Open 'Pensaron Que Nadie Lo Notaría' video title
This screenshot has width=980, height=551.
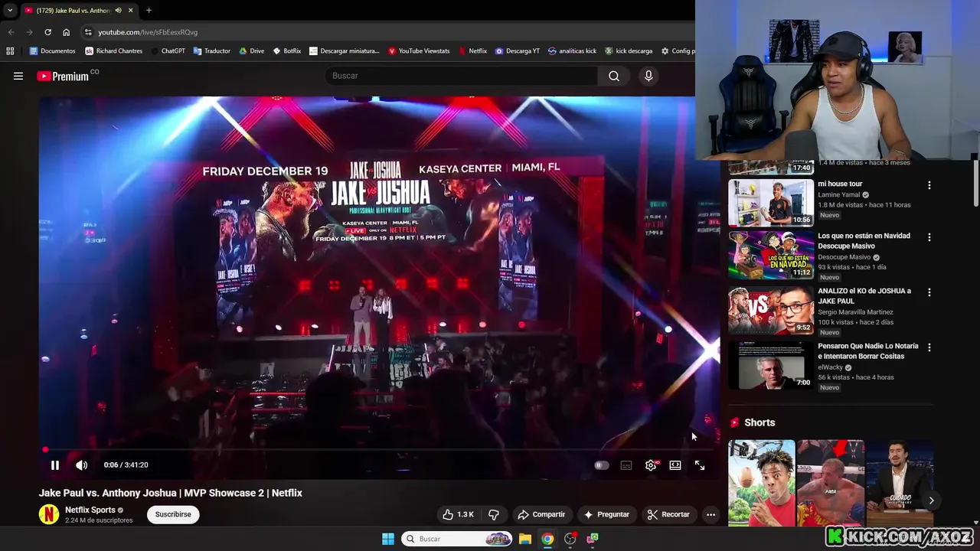(x=868, y=350)
